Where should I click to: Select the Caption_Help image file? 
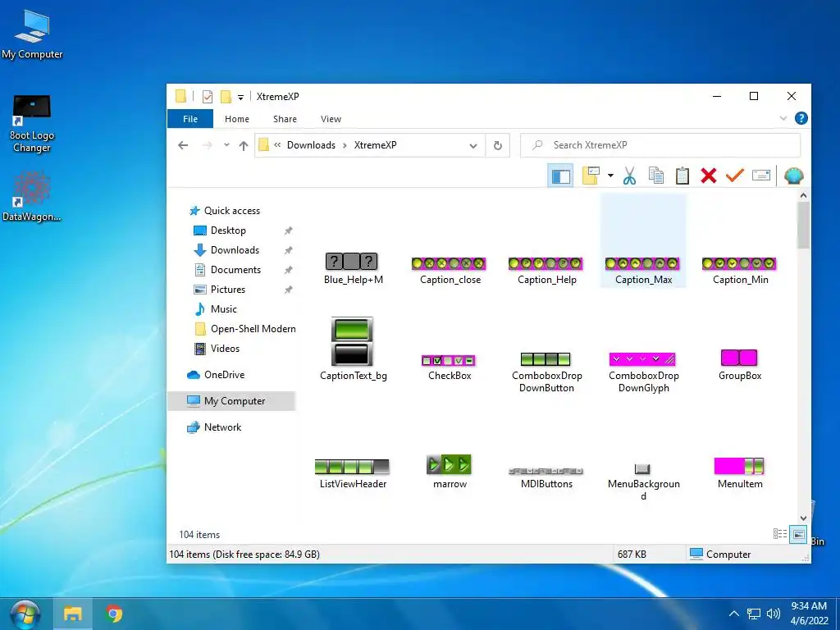(547, 271)
